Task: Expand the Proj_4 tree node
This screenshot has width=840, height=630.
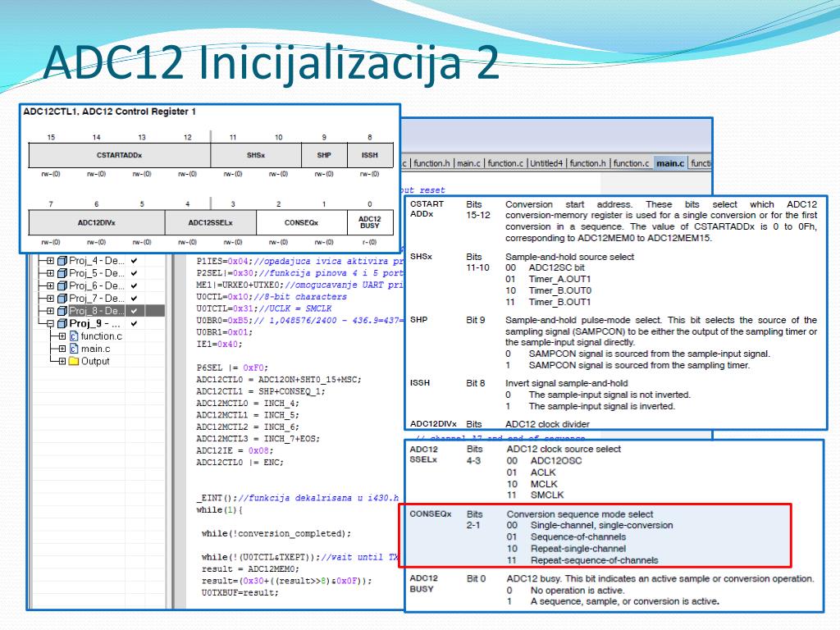Action: tap(50, 261)
